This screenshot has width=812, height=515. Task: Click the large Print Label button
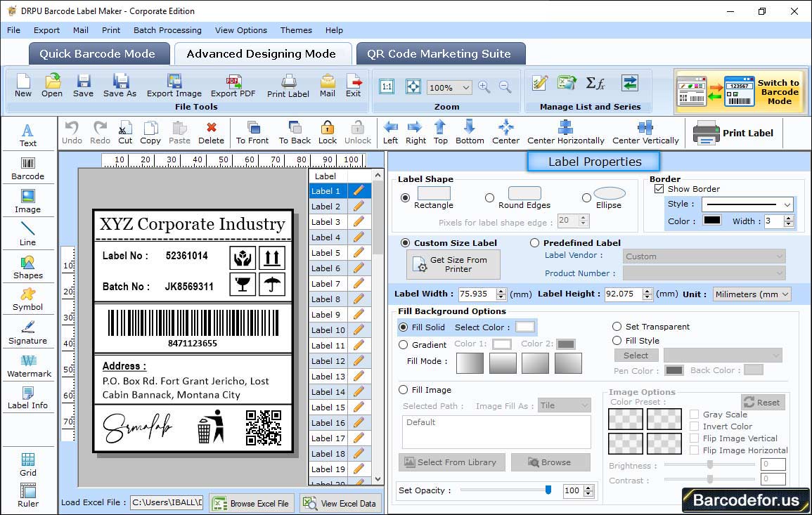click(733, 133)
